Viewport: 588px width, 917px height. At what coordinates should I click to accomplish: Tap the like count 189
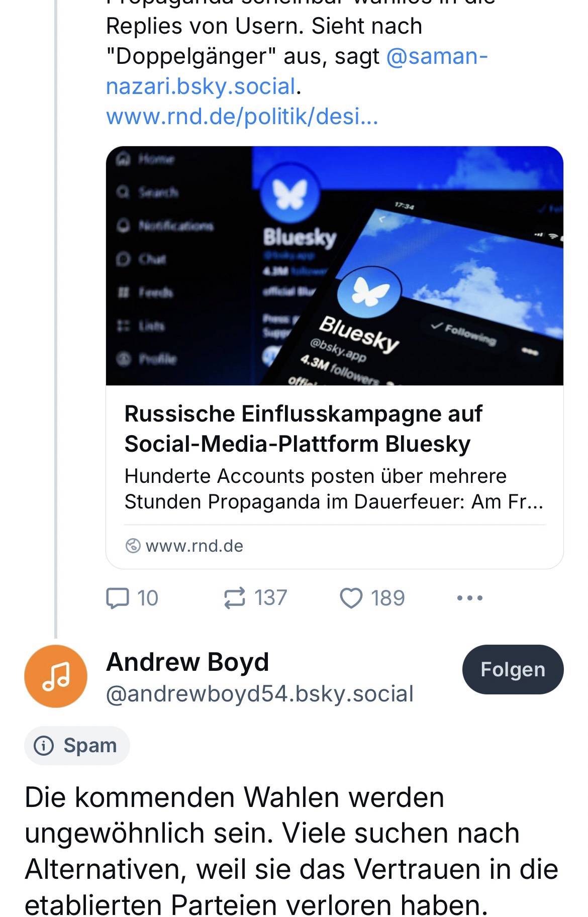(387, 598)
